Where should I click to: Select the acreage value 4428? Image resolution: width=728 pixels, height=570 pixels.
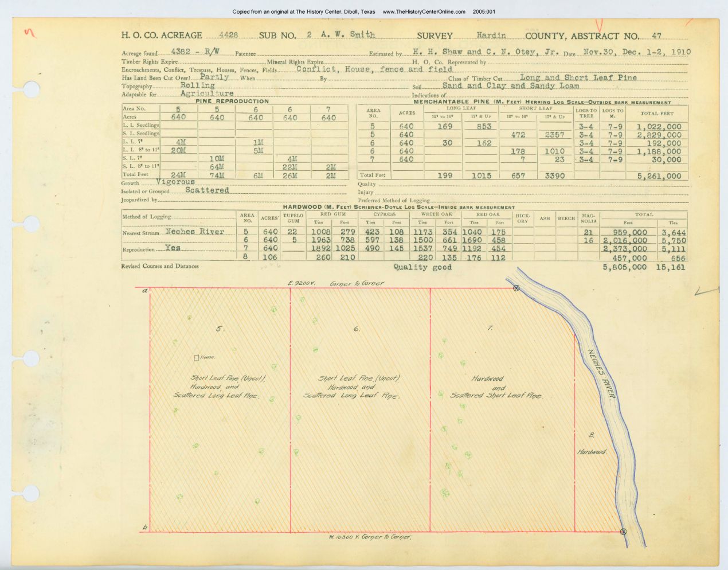[228, 35]
